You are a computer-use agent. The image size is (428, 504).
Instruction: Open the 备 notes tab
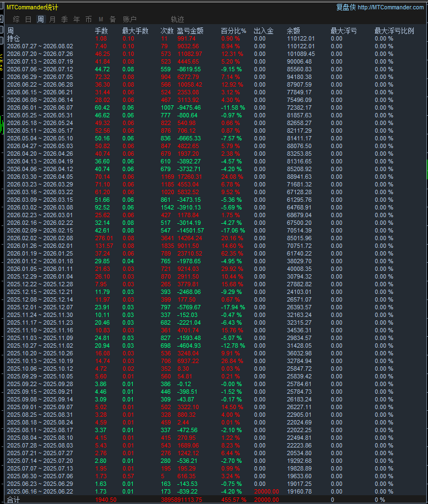(x=112, y=19)
